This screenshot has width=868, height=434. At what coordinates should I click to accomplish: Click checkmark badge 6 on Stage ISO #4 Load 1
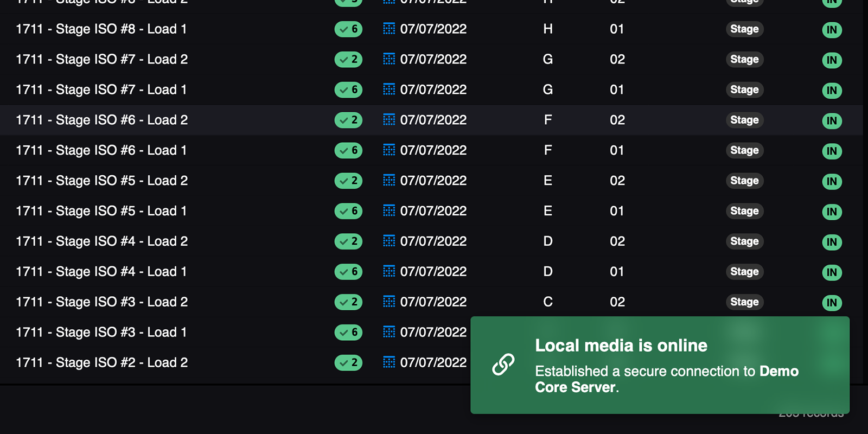[348, 272]
